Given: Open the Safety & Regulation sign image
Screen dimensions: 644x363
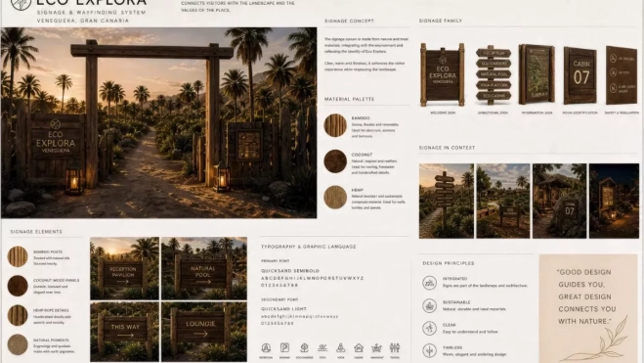Looking at the screenshot, I should click(622, 75).
